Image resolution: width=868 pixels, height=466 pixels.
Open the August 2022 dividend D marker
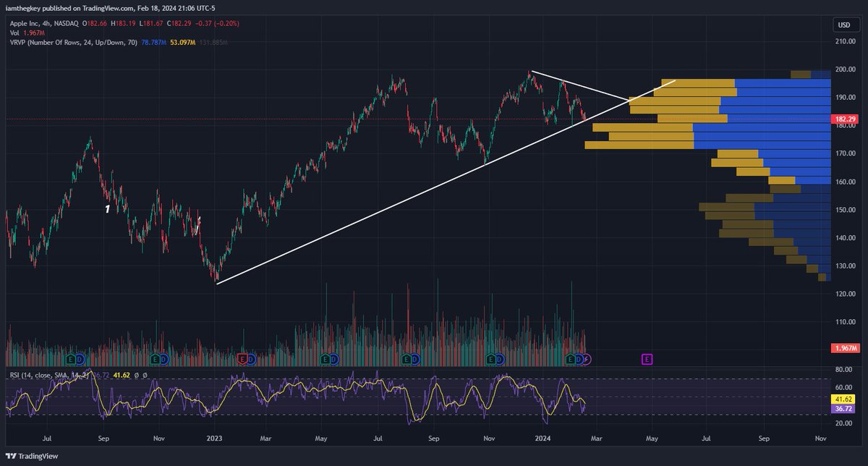pyautogui.click(x=79, y=359)
